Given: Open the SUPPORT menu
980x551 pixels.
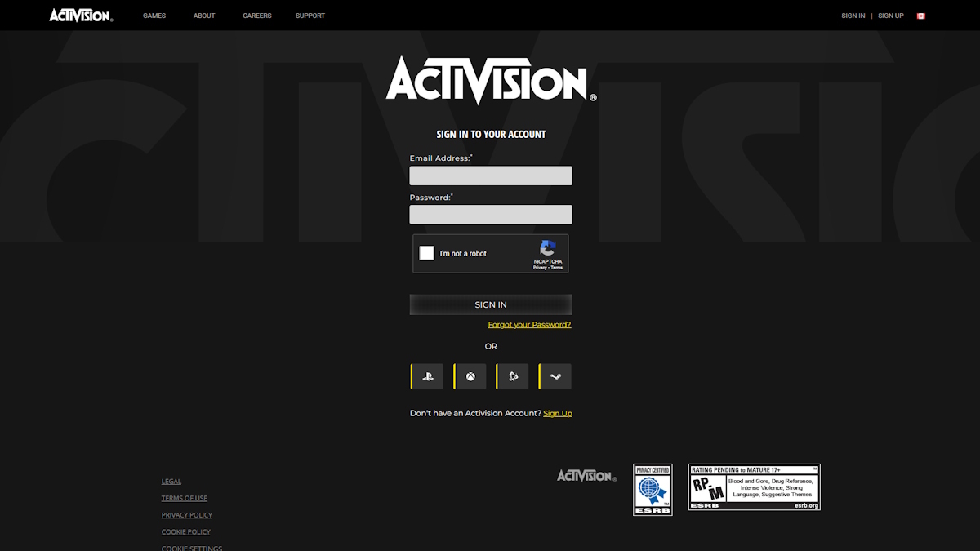Looking at the screenshot, I should tap(310, 15).
